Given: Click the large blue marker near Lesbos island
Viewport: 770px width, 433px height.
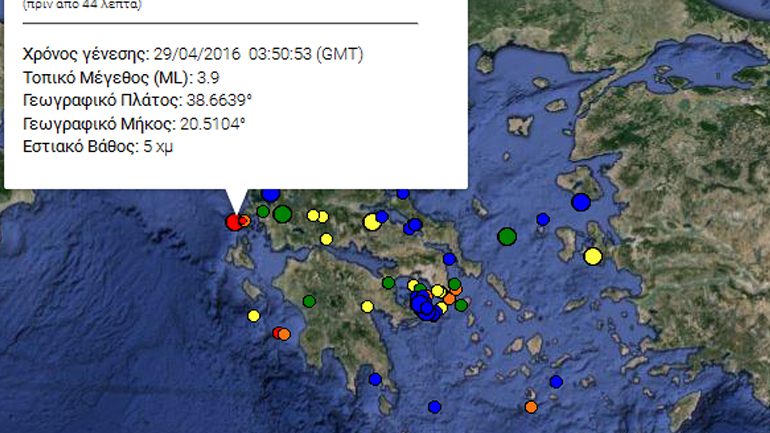Looking at the screenshot, I should 581,202.
